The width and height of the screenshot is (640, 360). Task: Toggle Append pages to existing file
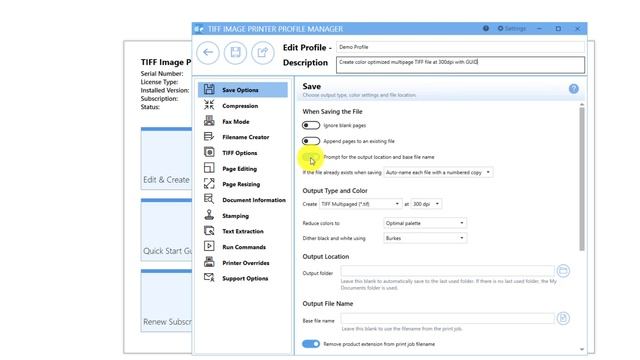click(x=311, y=141)
